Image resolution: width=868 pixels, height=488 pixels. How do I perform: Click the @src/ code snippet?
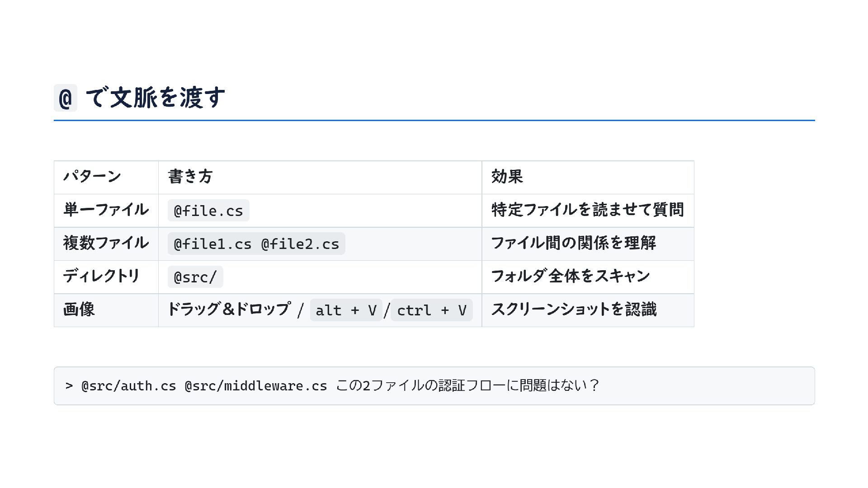click(x=195, y=277)
